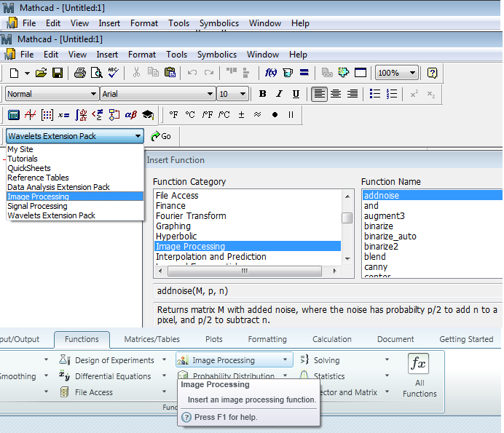The height and width of the screenshot is (433, 504).
Task: Click the Paste clipboard icon
Action: (170, 72)
